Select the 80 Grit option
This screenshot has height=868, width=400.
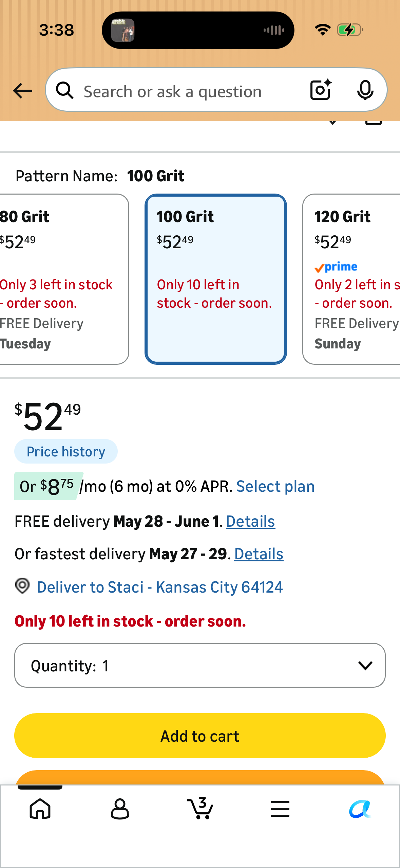click(64, 279)
